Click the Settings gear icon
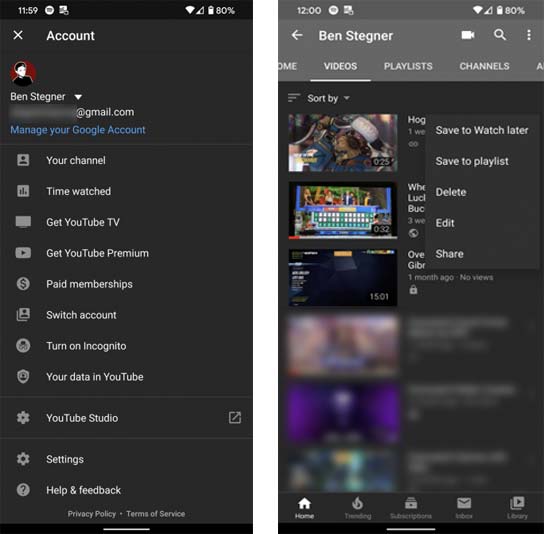Viewport: 544px width, 534px height. click(23, 459)
